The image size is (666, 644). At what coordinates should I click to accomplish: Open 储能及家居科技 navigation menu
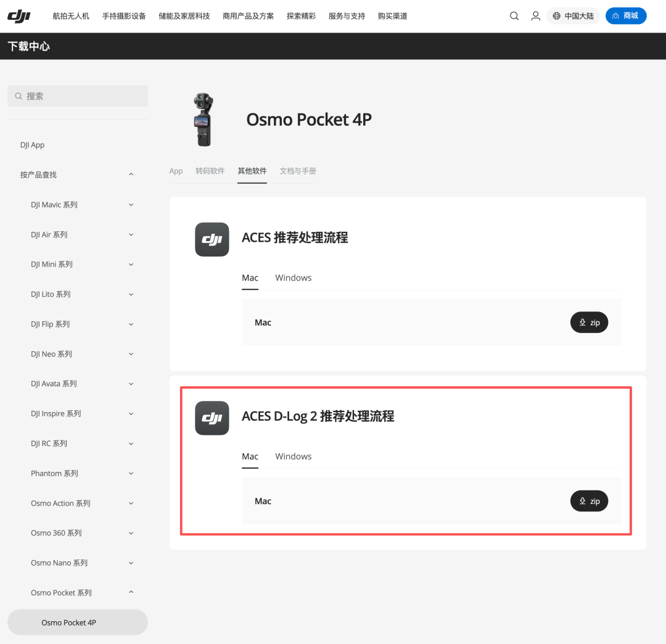(x=184, y=16)
